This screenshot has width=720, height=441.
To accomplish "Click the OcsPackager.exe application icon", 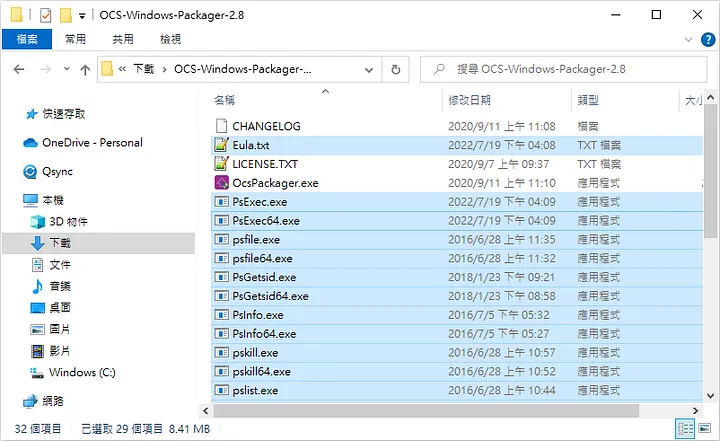I will [x=221, y=182].
